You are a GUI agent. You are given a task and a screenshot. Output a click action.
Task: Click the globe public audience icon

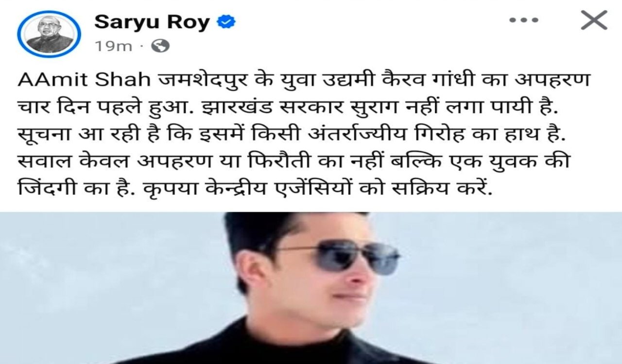point(160,46)
